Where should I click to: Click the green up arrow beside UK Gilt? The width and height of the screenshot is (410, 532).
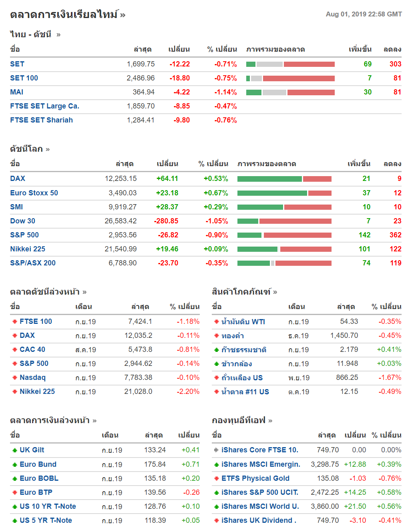14,450
